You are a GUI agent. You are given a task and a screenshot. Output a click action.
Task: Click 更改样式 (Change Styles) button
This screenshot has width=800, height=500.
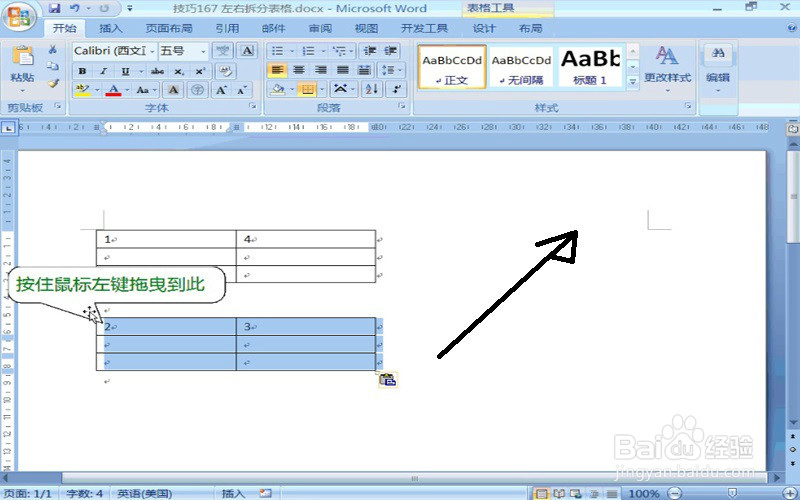(667, 69)
